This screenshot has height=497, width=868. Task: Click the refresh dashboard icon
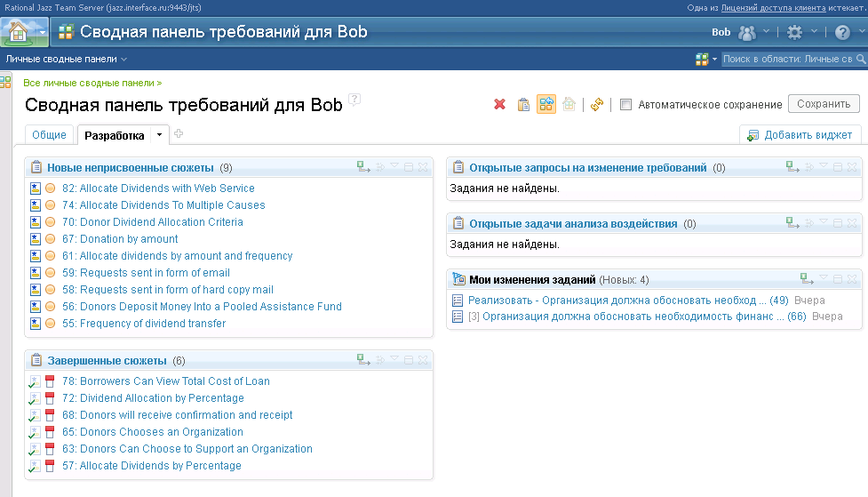coord(597,104)
